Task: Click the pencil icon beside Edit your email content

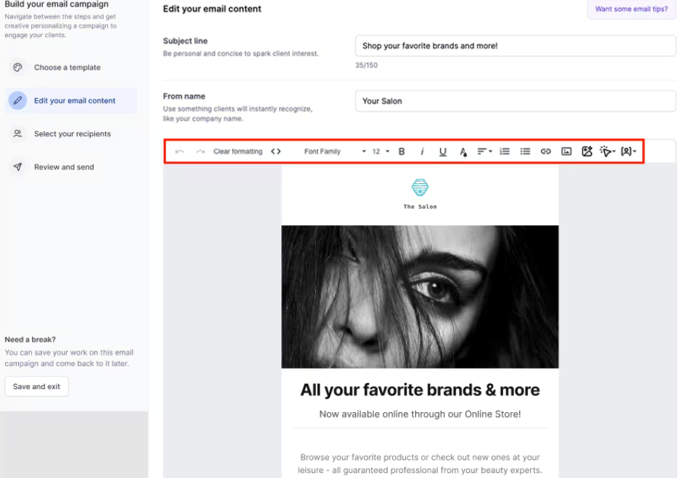Action: pos(18,101)
